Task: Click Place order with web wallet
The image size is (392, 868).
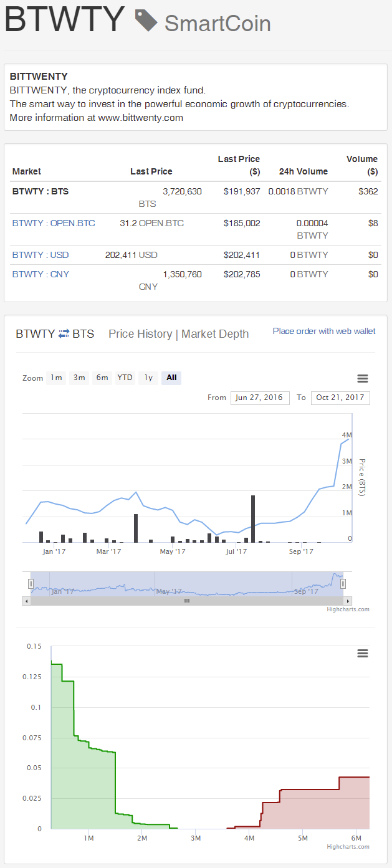Action: (x=324, y=331)
